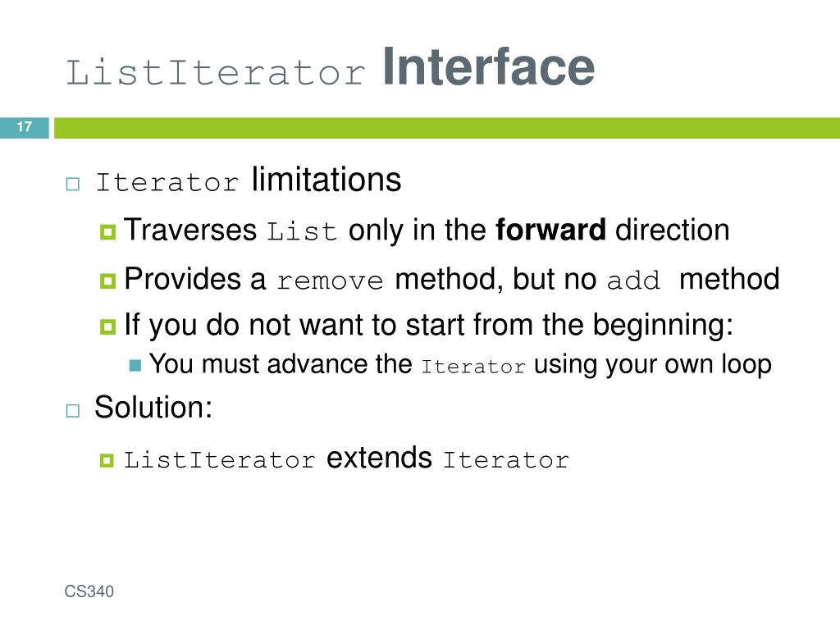Click the hollow square bullet beside Iterator limitations
This screenshot has width=840, height=630.
coord(73,185)
